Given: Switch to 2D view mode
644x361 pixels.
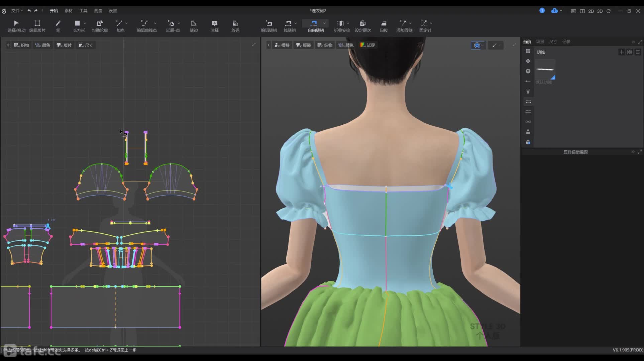Looking at the screenshot, I should tap(591, 11).
